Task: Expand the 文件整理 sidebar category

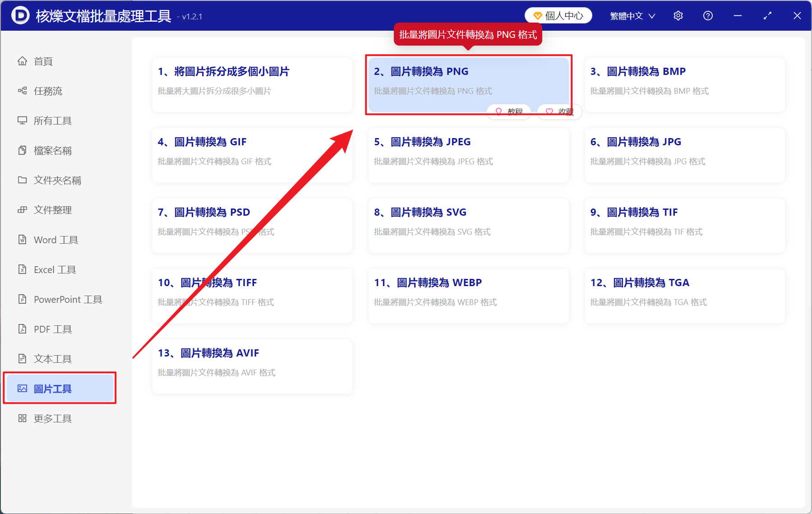Action: [52, 210]
